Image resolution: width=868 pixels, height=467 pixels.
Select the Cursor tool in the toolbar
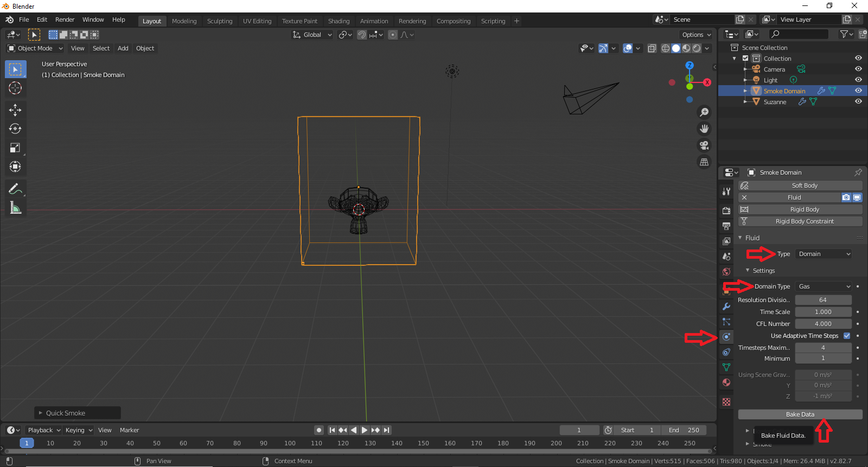tap(15, 88)
